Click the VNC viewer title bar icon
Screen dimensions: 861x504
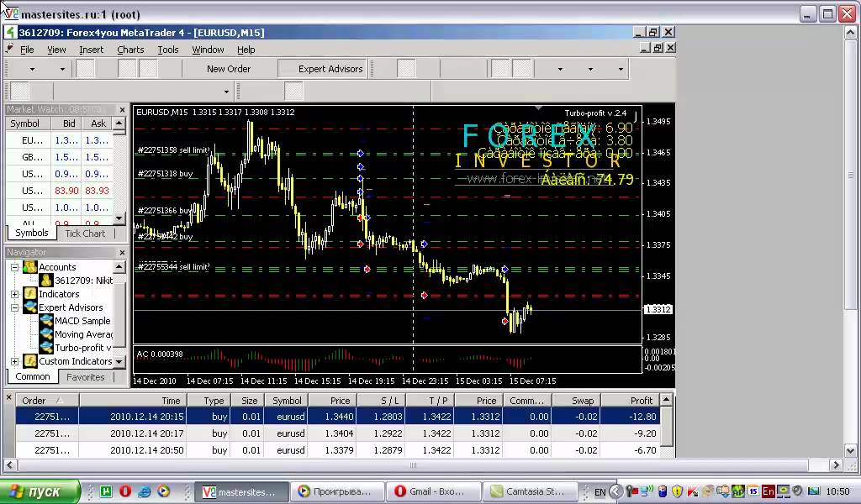[x=10, y=13]
